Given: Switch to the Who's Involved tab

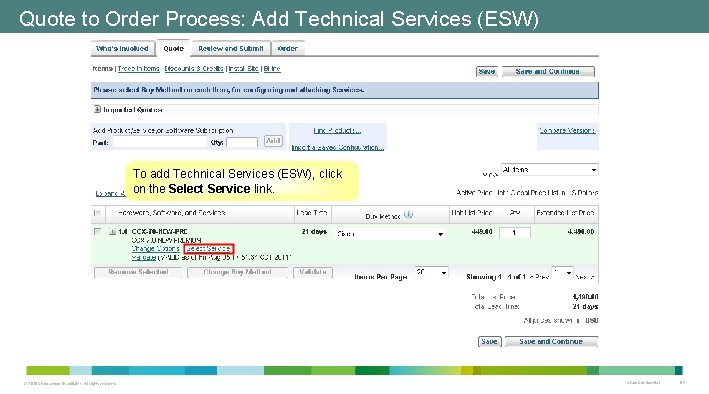Looking at the screenshot, I should click(x=122, y=48).
